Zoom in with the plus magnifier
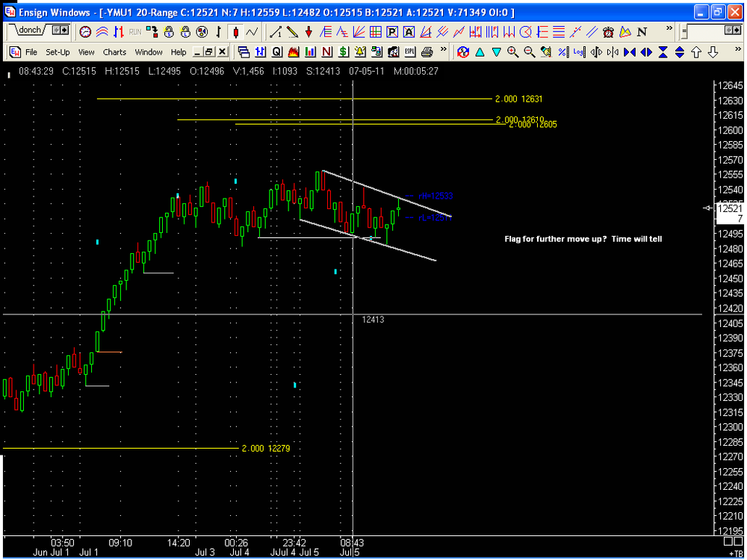747x560 pixels. (513, 52)
